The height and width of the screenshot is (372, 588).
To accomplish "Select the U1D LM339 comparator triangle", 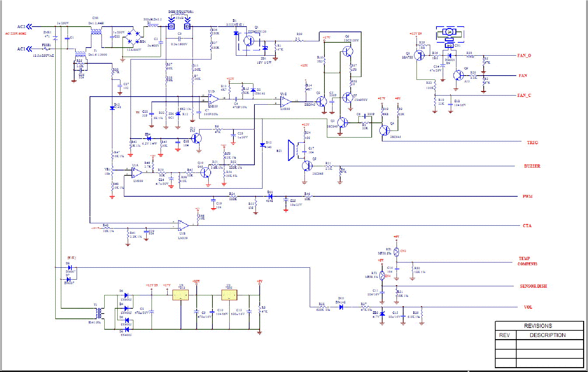I will pyautogui.click(x=213, y=99).
